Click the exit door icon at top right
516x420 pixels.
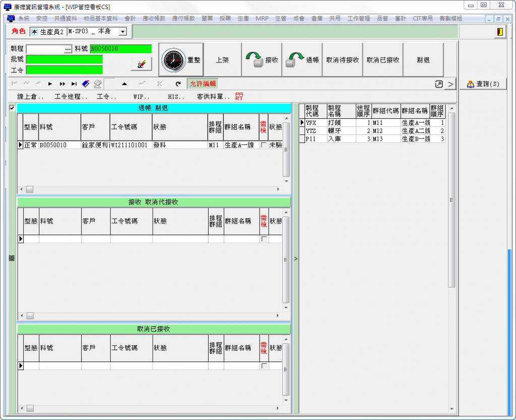(499, 32)
